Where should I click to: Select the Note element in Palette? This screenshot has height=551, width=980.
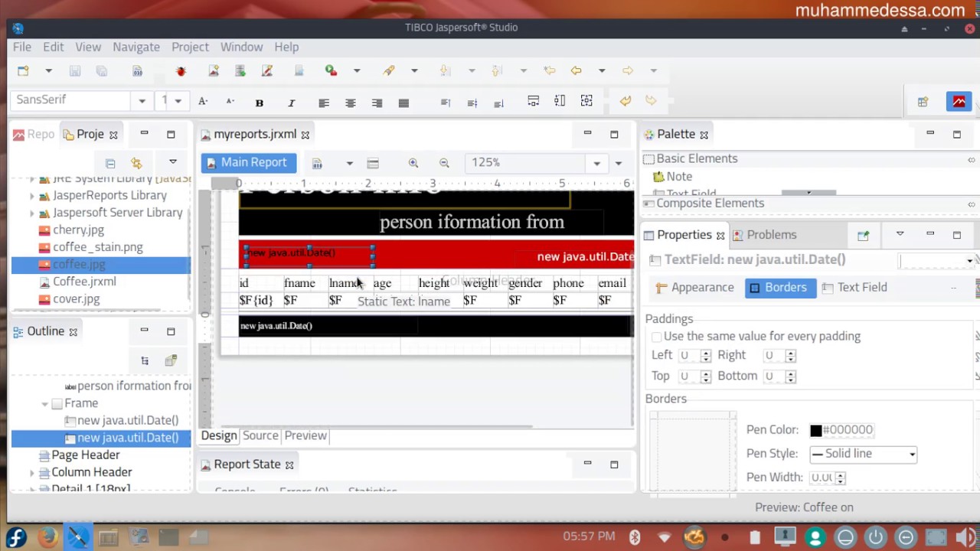tap(673, 177)
